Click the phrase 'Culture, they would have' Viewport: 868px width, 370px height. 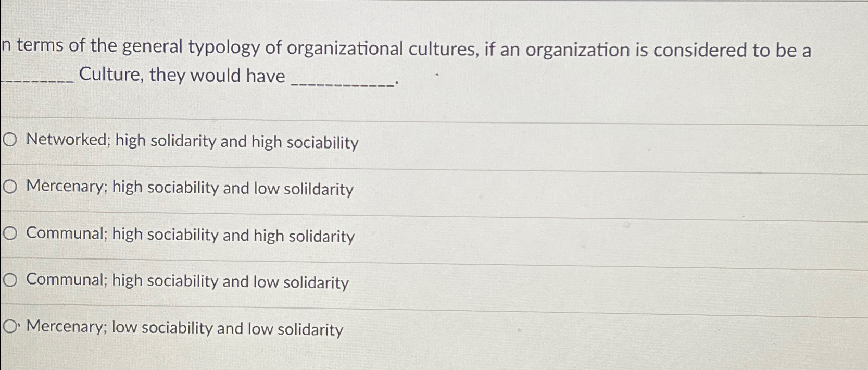point(180,76)
